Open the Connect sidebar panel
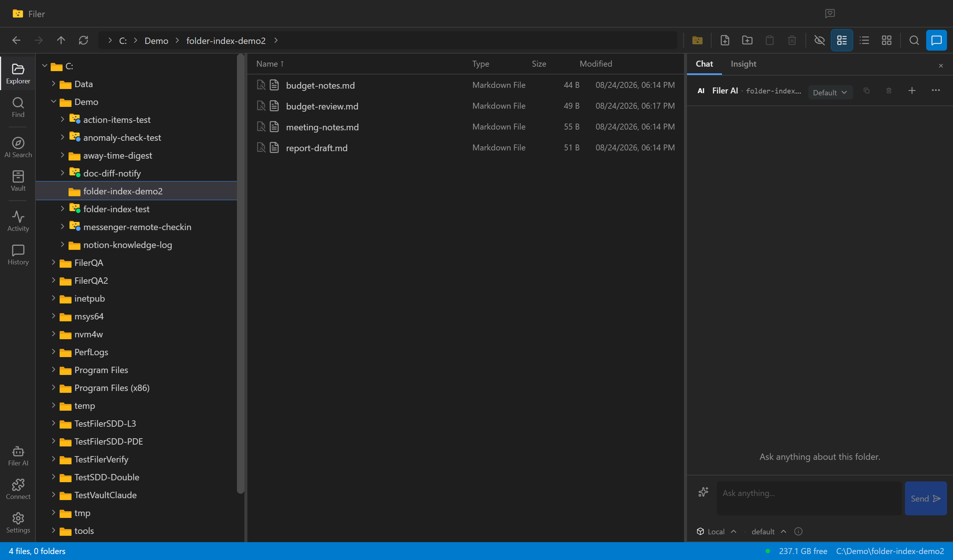This screenshot has height=560, width=953. tap(18, 489)
